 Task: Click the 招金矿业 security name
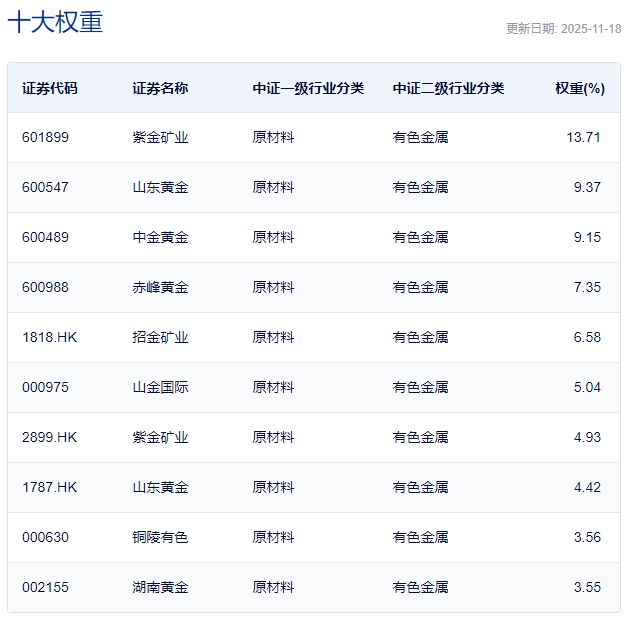pos(160,337)
